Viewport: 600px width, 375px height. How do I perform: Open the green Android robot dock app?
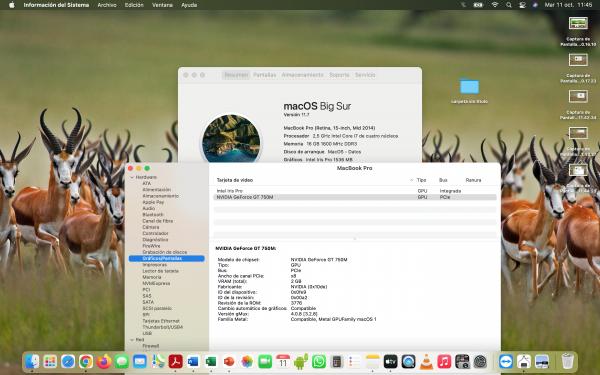click(301, 362)
